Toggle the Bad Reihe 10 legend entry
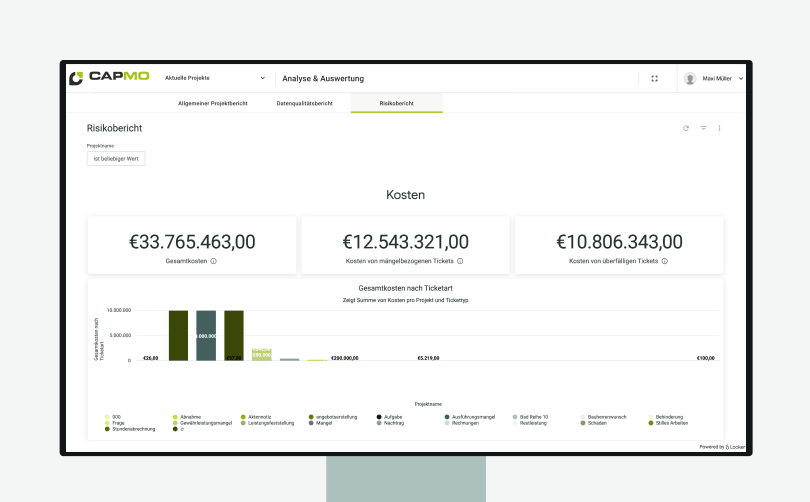810x502 pixels. click(531, 417)
